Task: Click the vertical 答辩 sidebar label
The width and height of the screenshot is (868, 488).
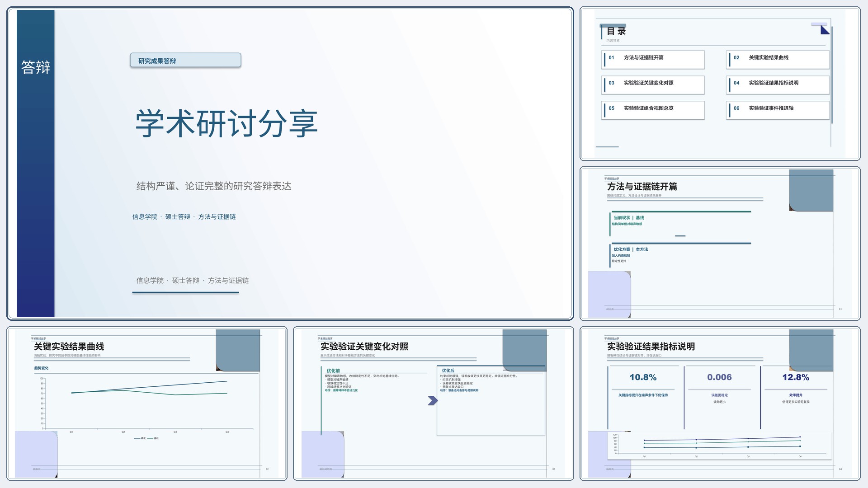Action: pos(36,67)
